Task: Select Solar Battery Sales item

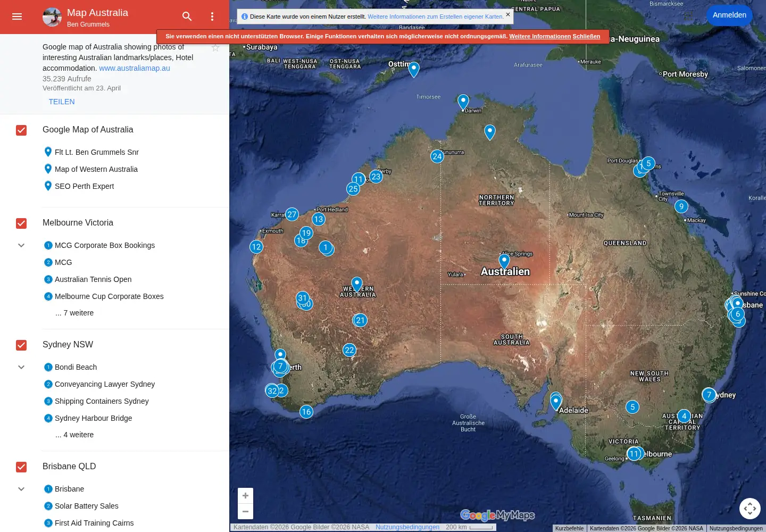Action: pyautogui.click(x=86, y=506)
